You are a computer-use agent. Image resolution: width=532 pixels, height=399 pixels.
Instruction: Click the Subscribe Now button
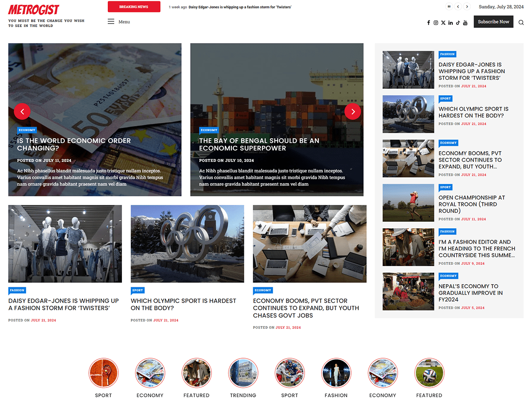coord(493,21)
